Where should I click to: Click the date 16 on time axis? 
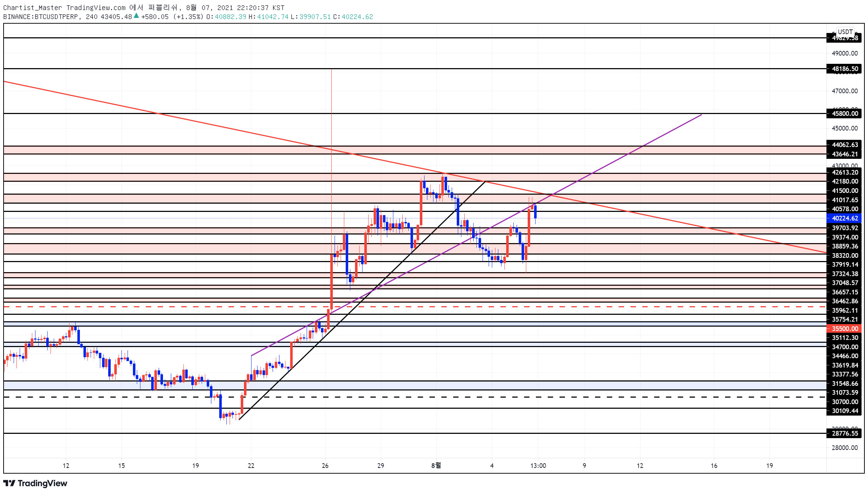(714, 465)
